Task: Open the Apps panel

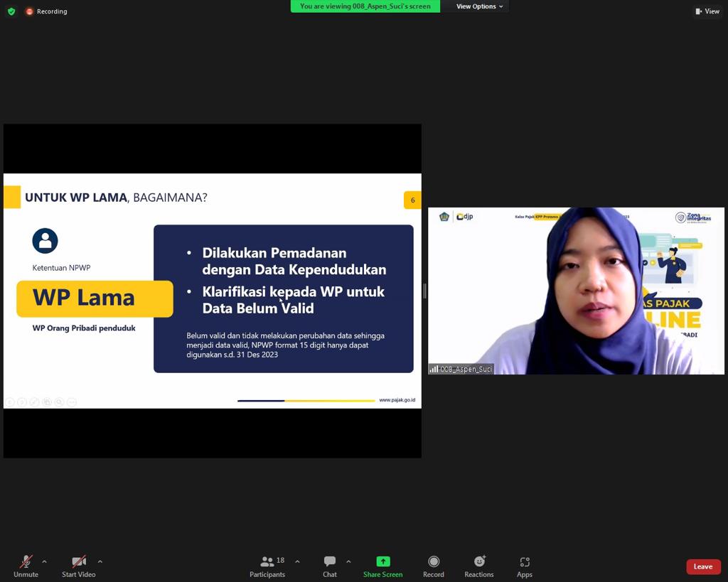Action: pos(524,566)
